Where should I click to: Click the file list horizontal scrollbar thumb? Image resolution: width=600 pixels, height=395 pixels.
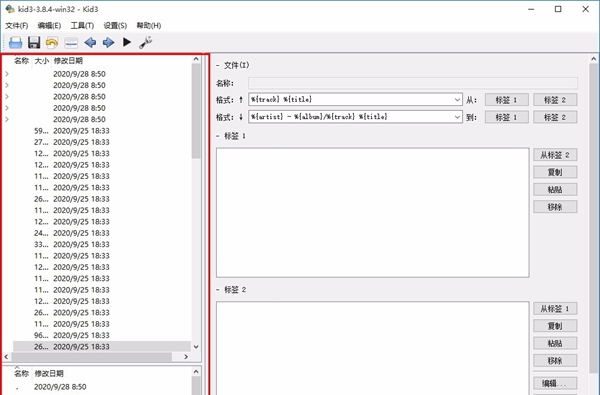pyautogui.click(x=92, y=357)
